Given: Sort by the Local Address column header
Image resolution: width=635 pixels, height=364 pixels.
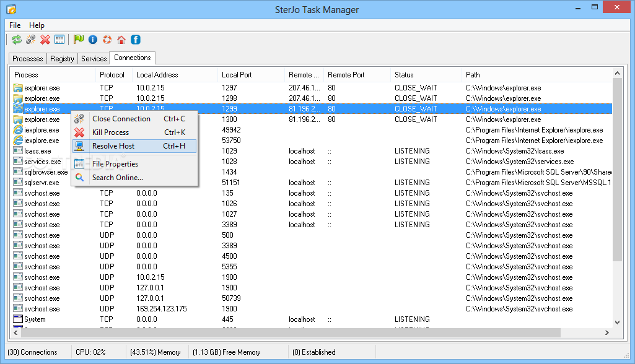Looking at the screenshot, I should pyautogui.click(x=175, y=75).
